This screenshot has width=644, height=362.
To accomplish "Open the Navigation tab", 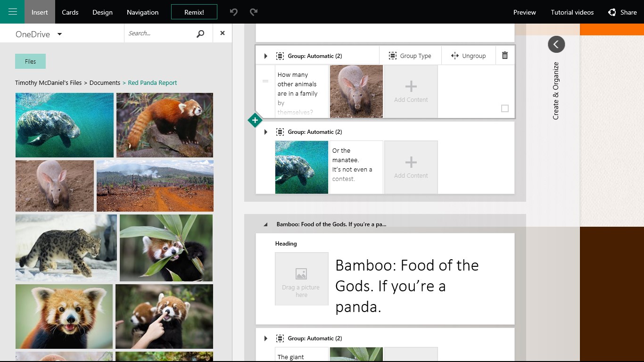I will (x=142, y=12).
